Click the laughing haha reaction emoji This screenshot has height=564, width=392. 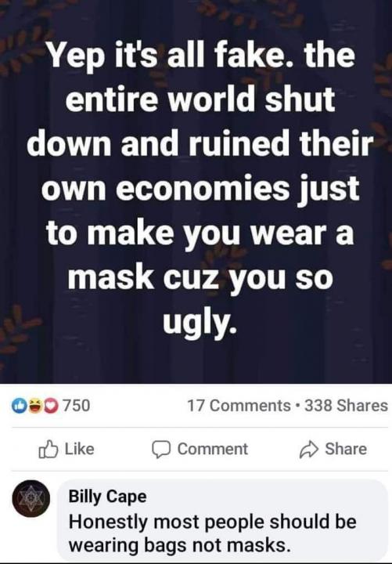[x=35, y=406]
